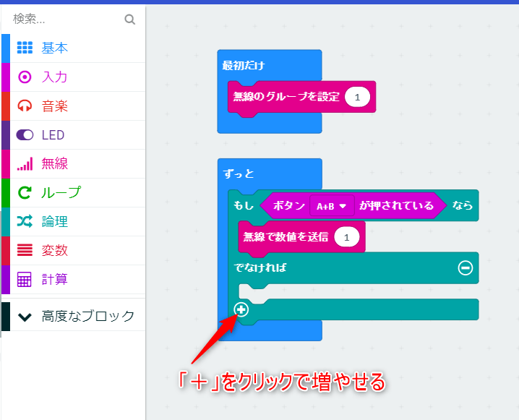Open the 論理 category label

55,221
